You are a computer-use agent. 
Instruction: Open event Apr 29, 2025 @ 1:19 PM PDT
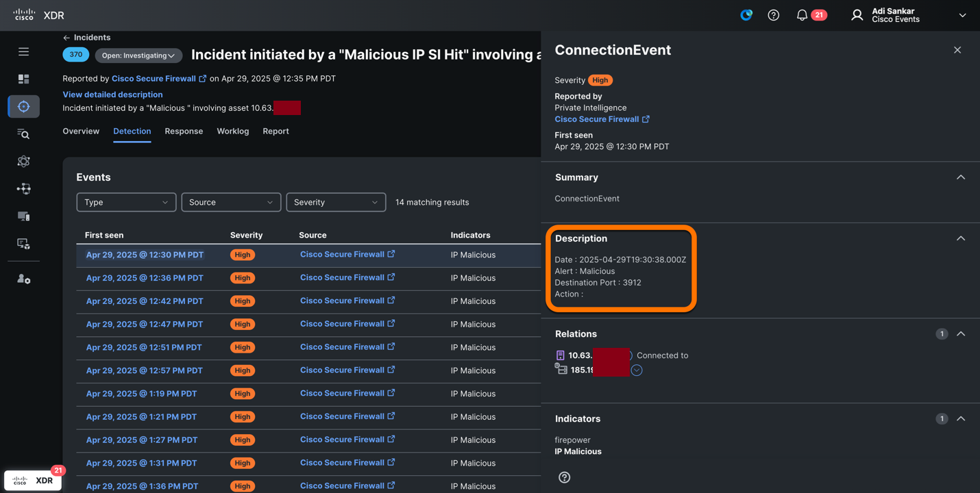click(141, 394)
